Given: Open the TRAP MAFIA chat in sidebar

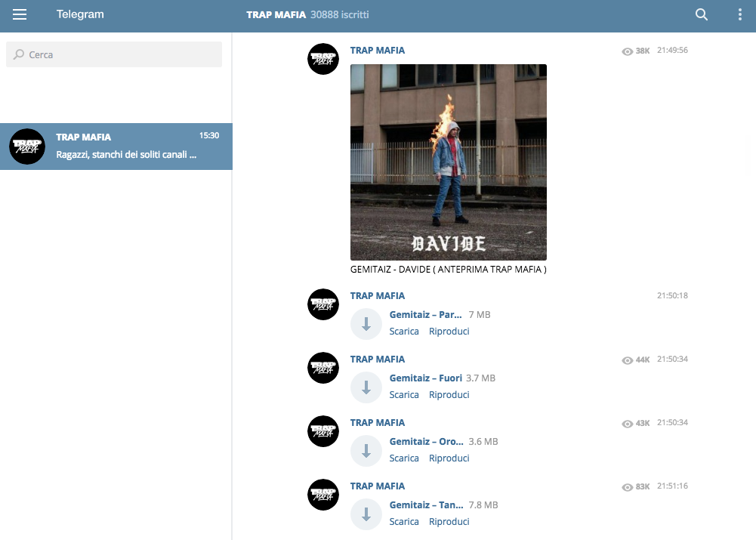Looking at the screenshot, I should pos(116,147).
